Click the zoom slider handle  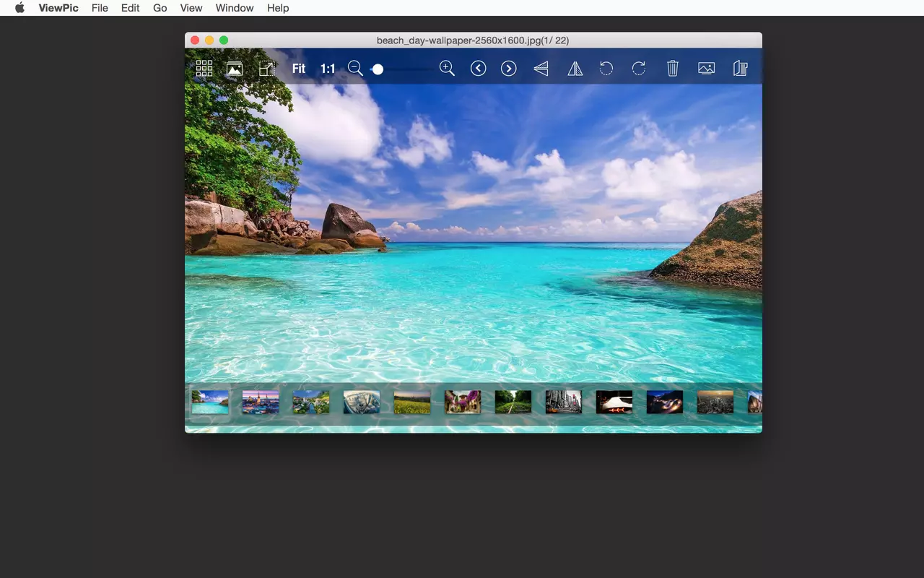click(378, 69)
